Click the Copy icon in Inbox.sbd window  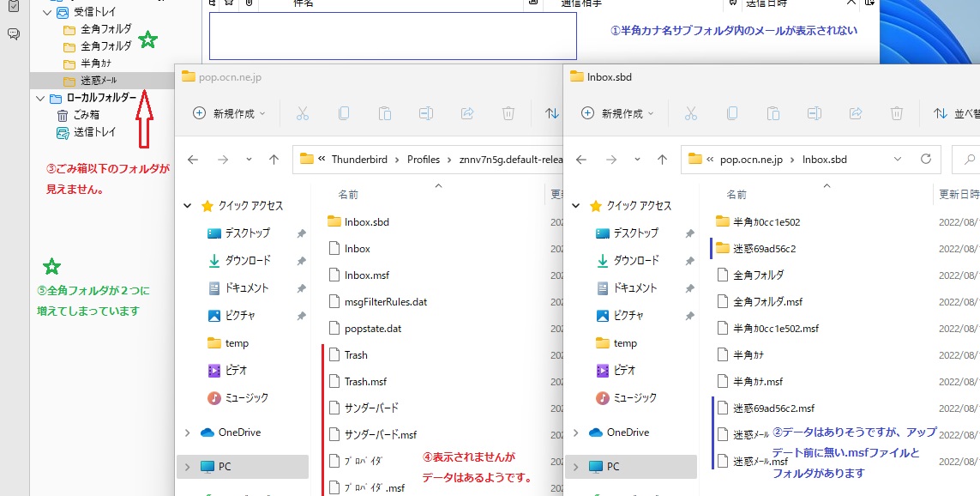point(732,113)
